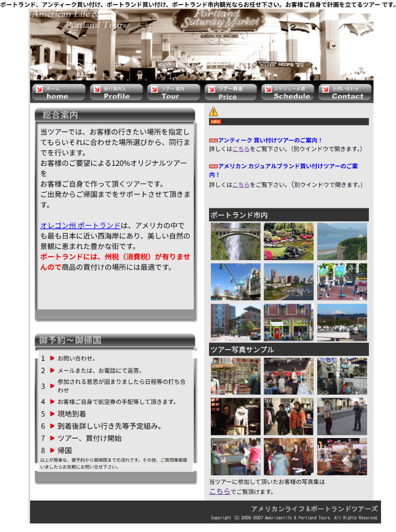Click こちら link under antique tour announcement
Viewport: 396px width, 532px height.
[x=241, y=149]
